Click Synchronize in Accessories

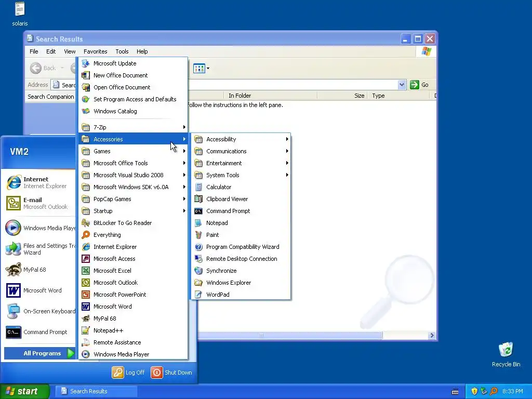[241, 270]
